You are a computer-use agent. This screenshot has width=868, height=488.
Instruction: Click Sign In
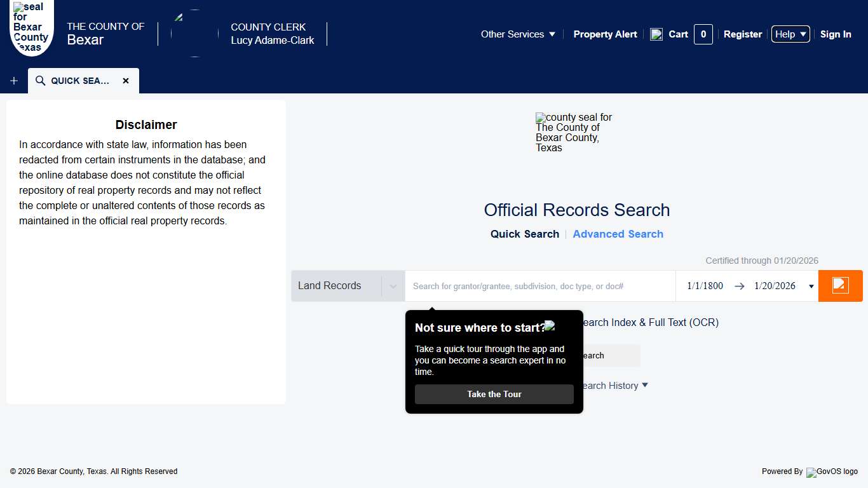836,34
